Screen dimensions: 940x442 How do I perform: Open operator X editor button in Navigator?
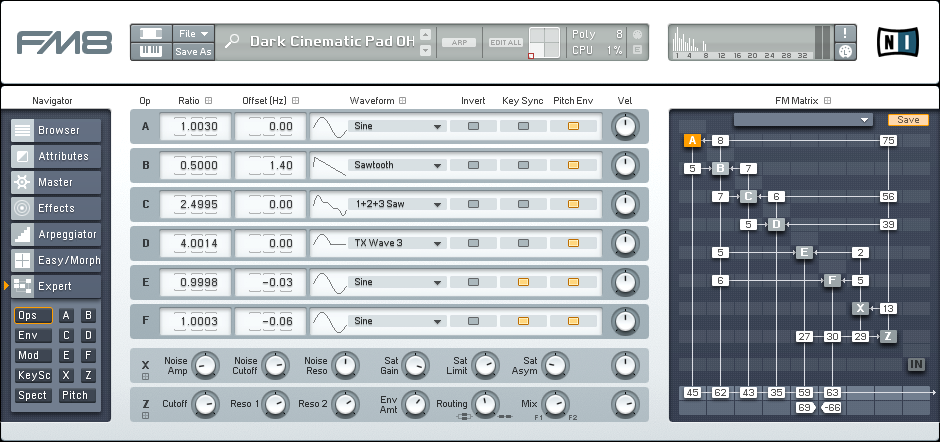pyautogui.click(x=67, y=375)
